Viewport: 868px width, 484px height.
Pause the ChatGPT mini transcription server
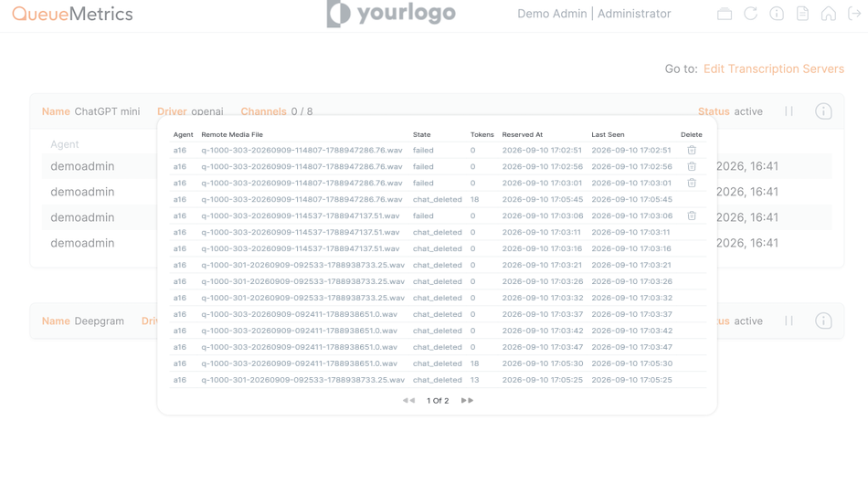789,111
